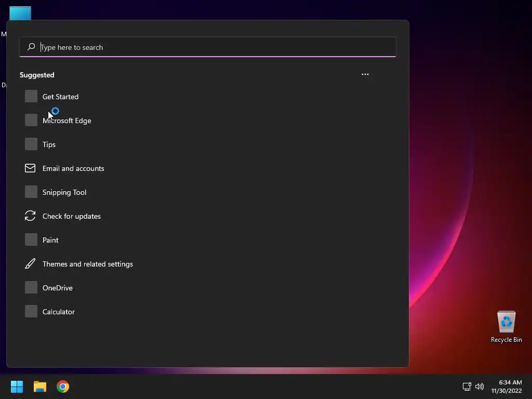
Task: Click the Microsoft Edge icon placeholder
Action: click(31, 120)
